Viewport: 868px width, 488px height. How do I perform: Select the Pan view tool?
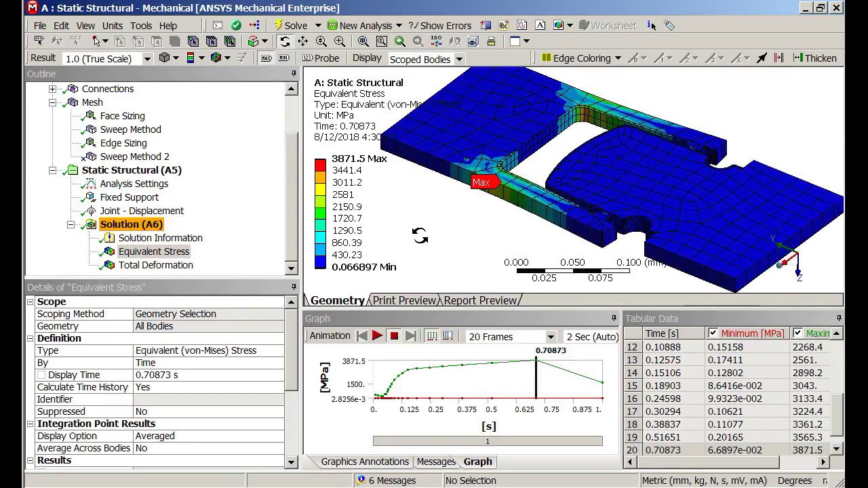coord(302,41)
